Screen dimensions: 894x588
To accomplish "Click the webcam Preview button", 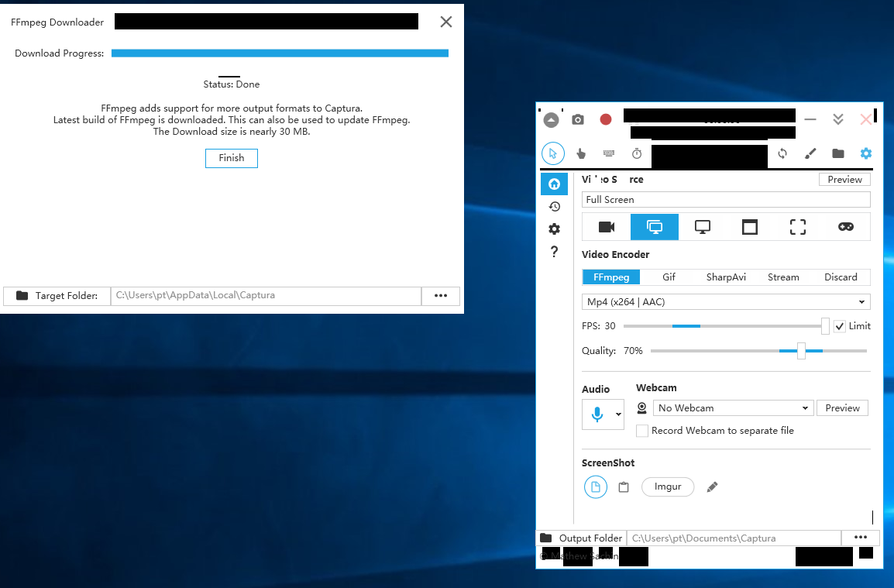I will (x=842, y=407).
